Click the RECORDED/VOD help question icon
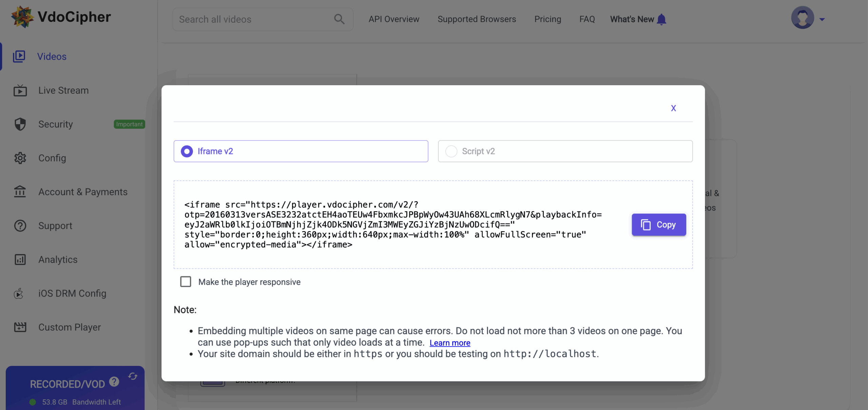 click(x=114, y=382)
